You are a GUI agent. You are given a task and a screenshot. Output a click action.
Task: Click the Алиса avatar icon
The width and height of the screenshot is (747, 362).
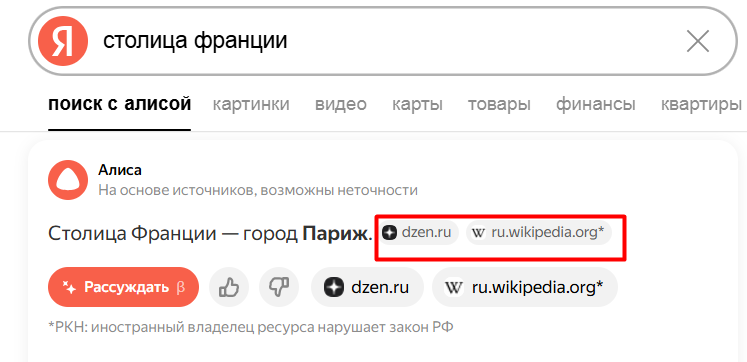(x=68, y=180)
